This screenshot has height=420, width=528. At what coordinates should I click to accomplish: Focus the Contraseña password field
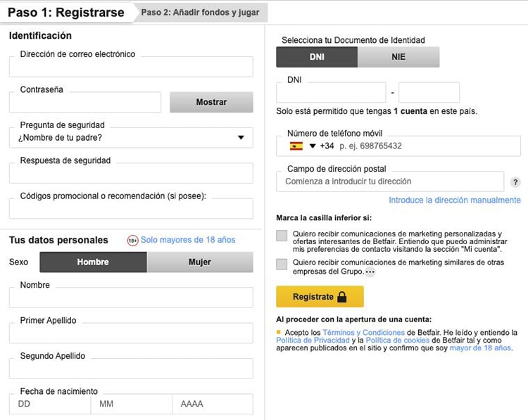pyautogui.click(x=85, y=102)
